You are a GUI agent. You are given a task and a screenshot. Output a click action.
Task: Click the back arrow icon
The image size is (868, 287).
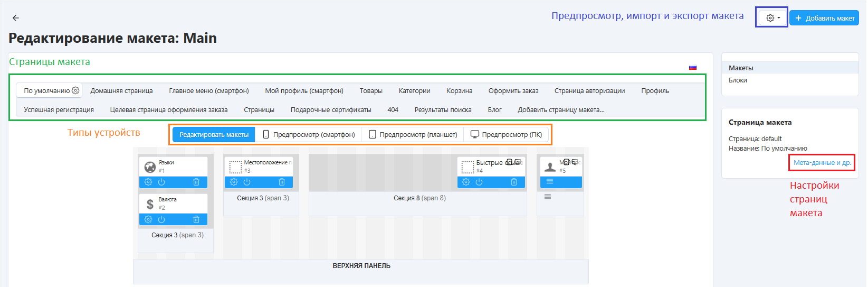(x=16, y=18)
